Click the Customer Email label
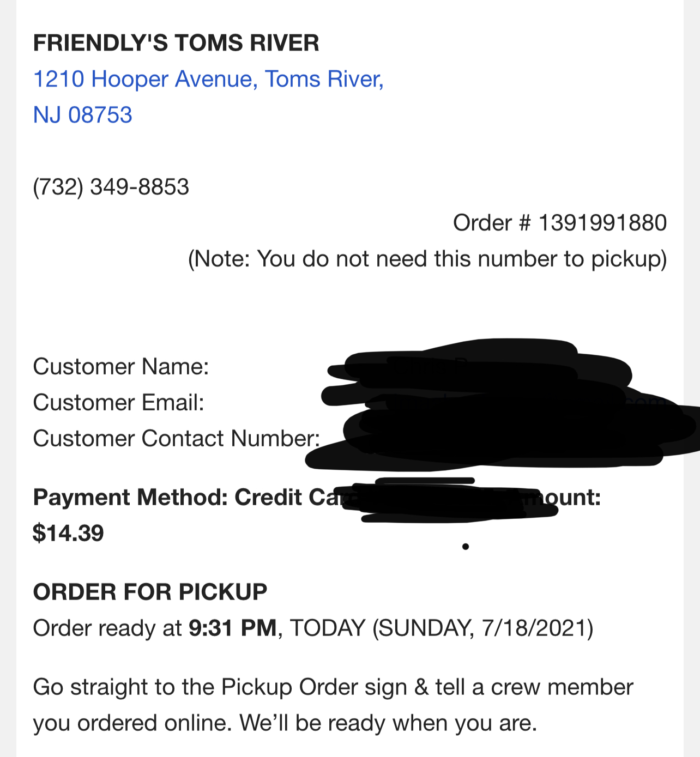The image size is (700, 757). pos(118,403)
